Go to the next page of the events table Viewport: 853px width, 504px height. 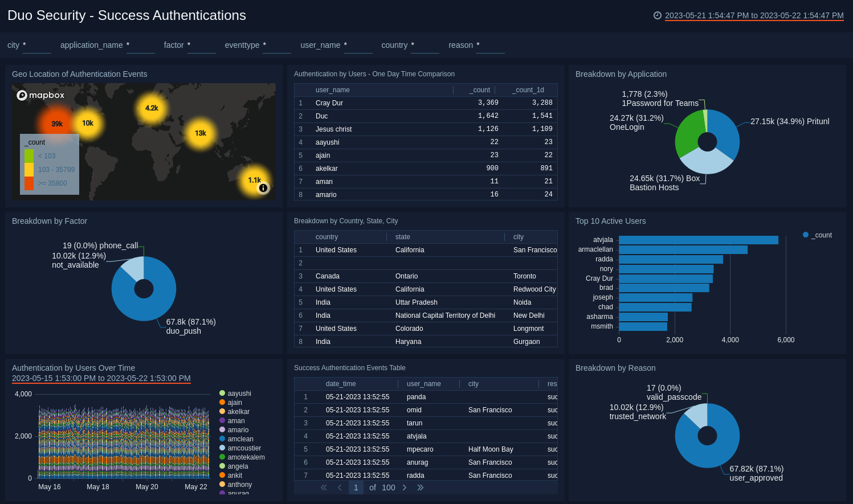point(405,487)
